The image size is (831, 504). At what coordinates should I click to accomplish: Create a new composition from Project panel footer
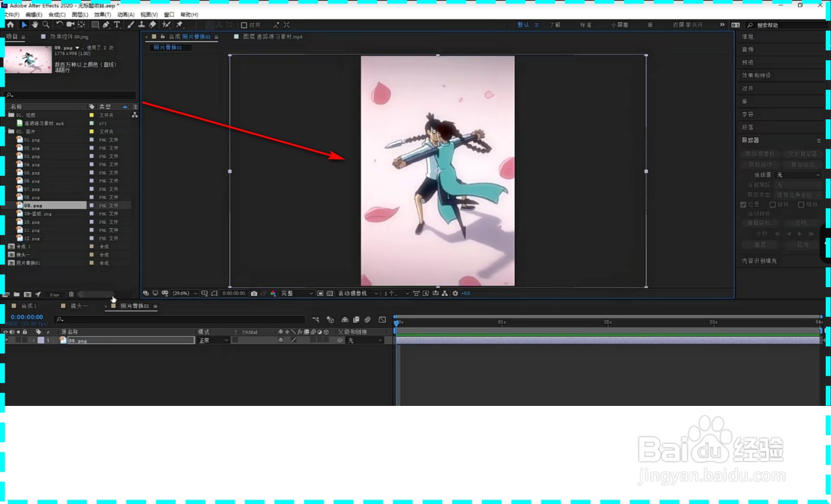28,294
